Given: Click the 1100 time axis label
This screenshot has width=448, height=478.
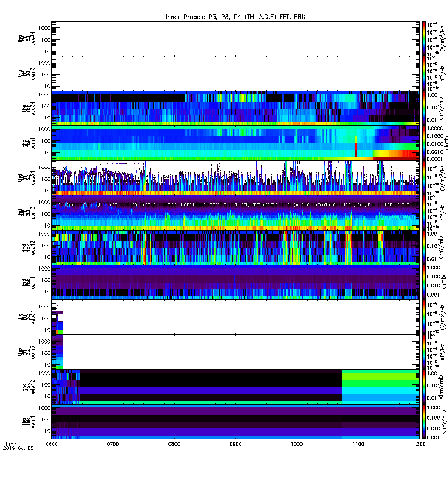Looking at the screenshot, I should tap(358, 444).
